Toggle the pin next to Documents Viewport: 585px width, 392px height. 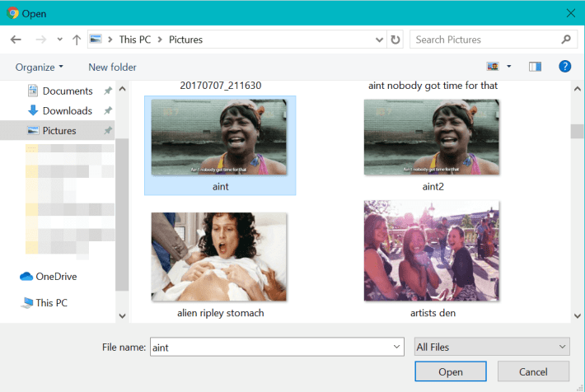coord(108,91)
